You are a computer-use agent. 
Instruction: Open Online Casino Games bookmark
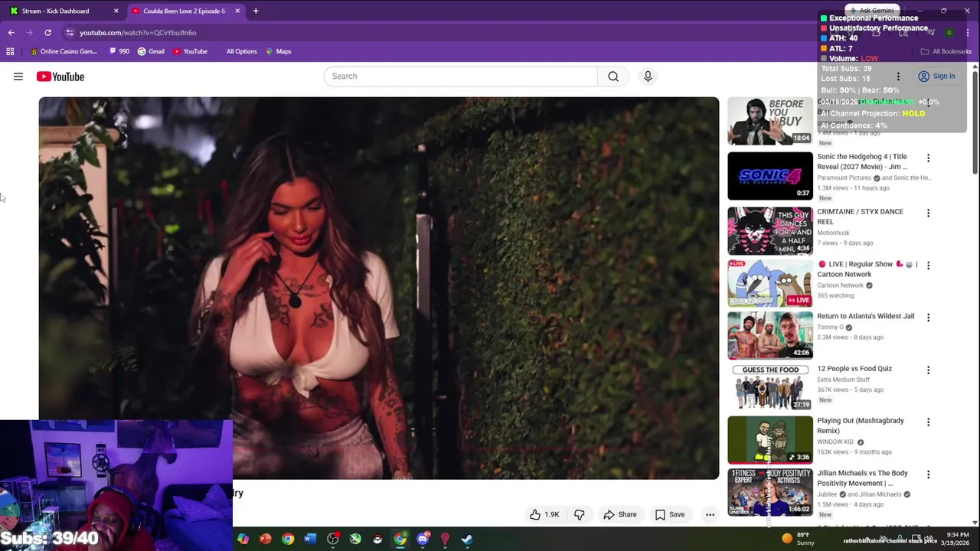point(64,51)
